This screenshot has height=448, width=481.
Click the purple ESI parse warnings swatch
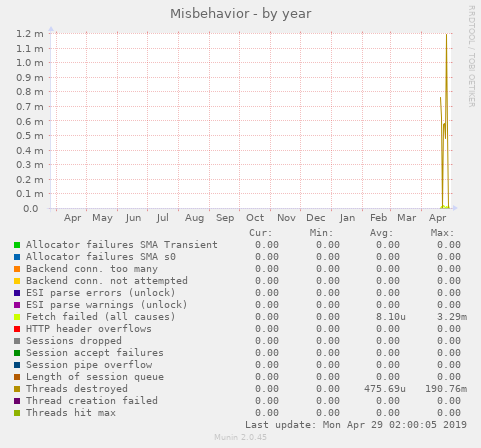tap(17, 305)
